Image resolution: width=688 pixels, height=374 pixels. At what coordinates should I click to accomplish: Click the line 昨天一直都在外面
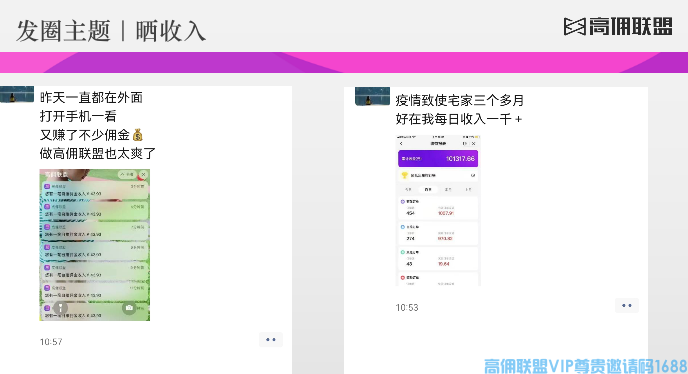pyautogui.click(x=91, y=97)
